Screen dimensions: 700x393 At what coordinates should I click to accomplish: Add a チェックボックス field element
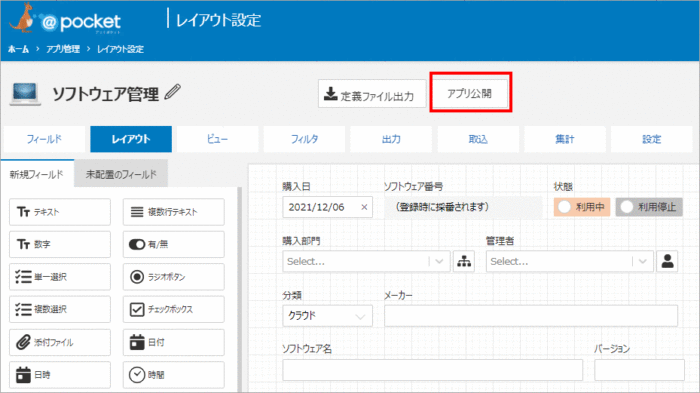[174, 309]
